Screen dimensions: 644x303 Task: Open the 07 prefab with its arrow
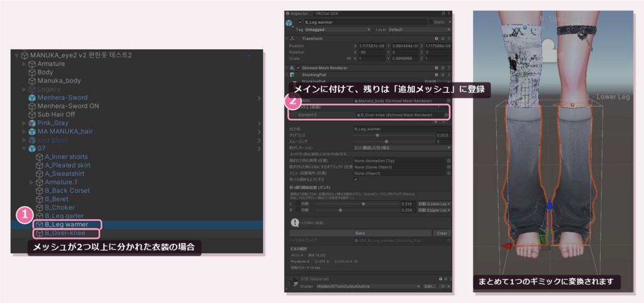coord(260,149)
